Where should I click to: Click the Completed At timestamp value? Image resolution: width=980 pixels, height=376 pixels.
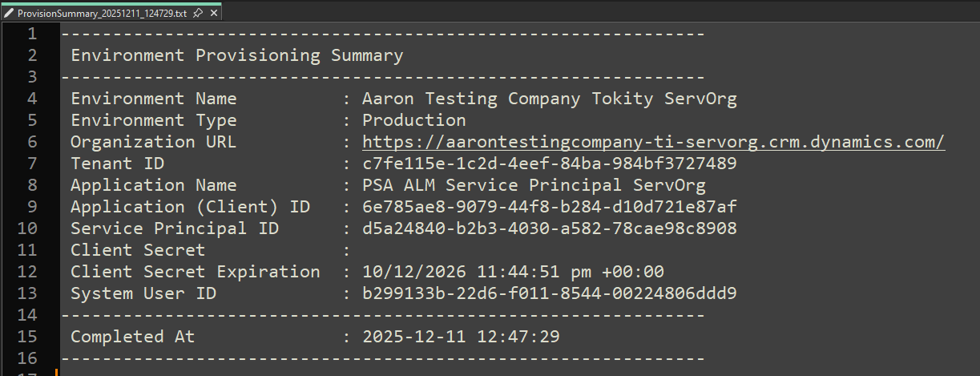[x=461, y=337]
